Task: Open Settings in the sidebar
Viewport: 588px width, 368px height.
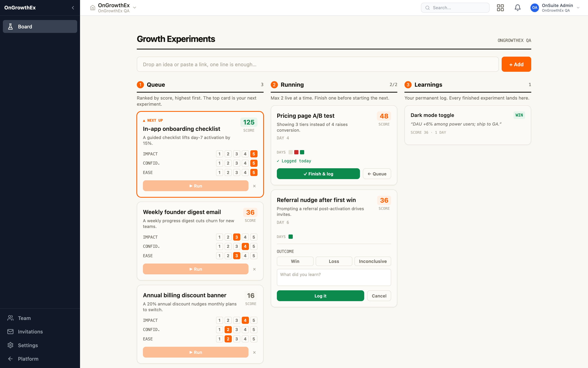Action: click(40, 345)
